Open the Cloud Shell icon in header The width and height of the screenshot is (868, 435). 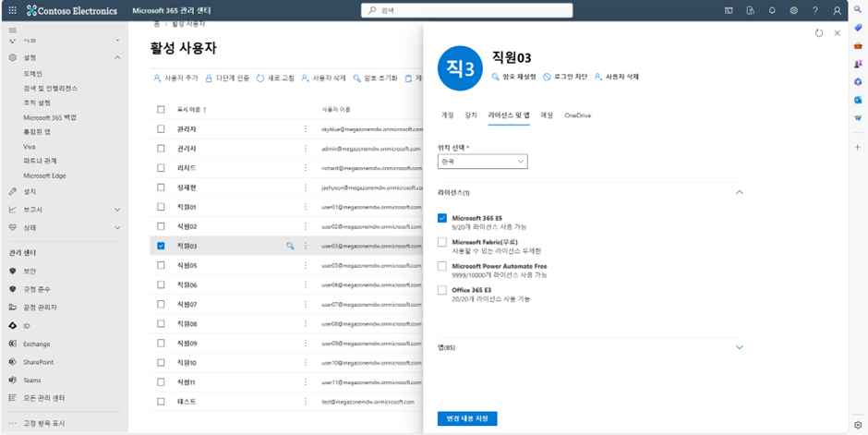click(729, 10)
